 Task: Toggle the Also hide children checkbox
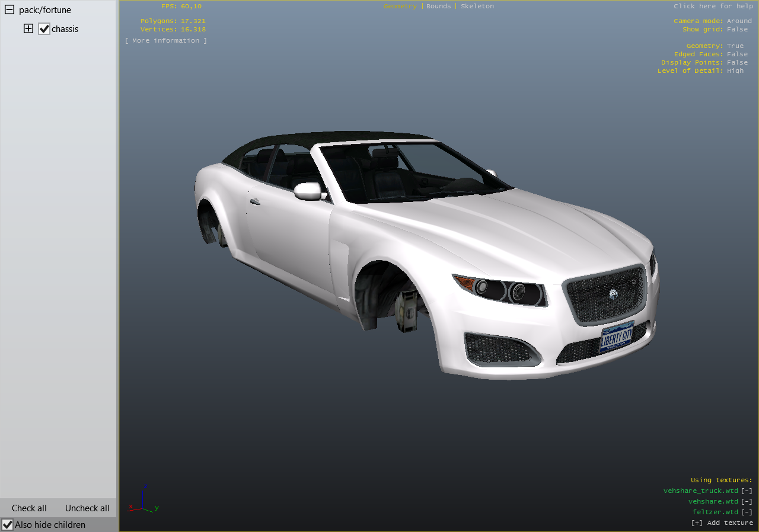(x=7, y=524)
